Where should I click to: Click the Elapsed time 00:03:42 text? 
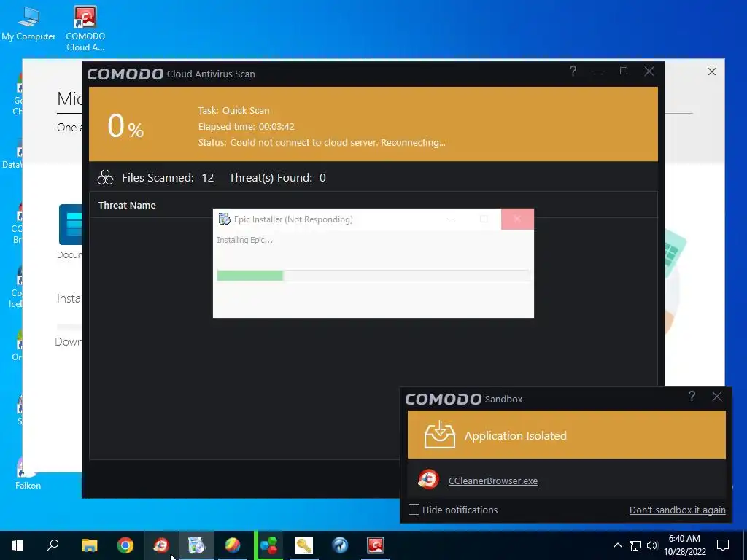[247, 127]
